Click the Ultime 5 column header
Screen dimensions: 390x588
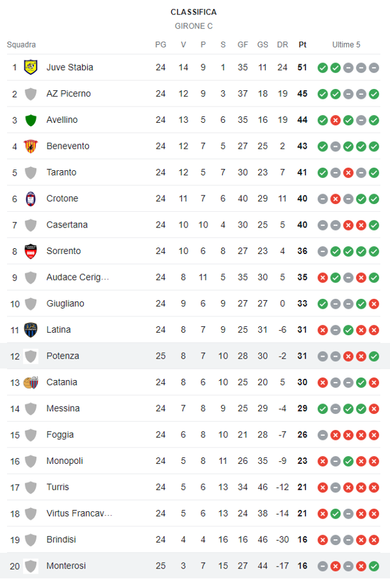click(346, 45)
